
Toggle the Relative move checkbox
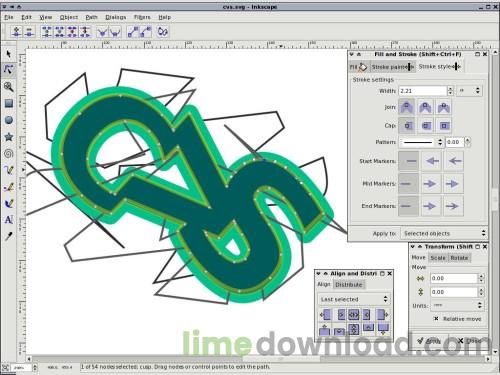point(436,319)
